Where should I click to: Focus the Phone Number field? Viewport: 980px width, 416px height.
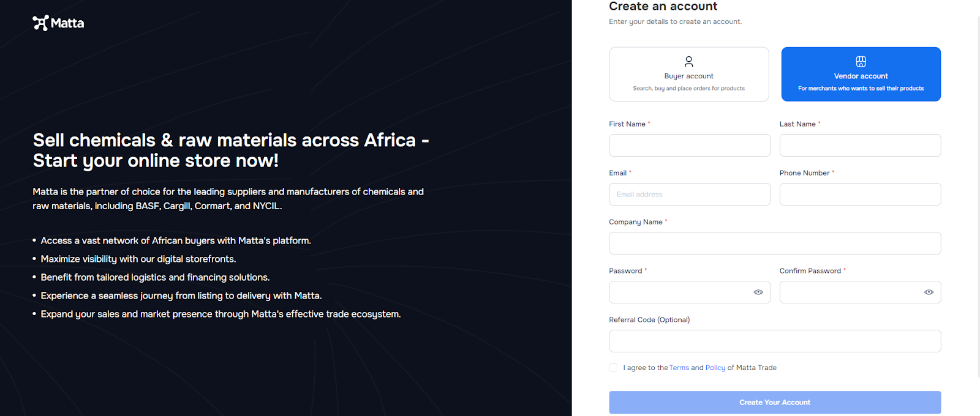click(x=860, y=194)
